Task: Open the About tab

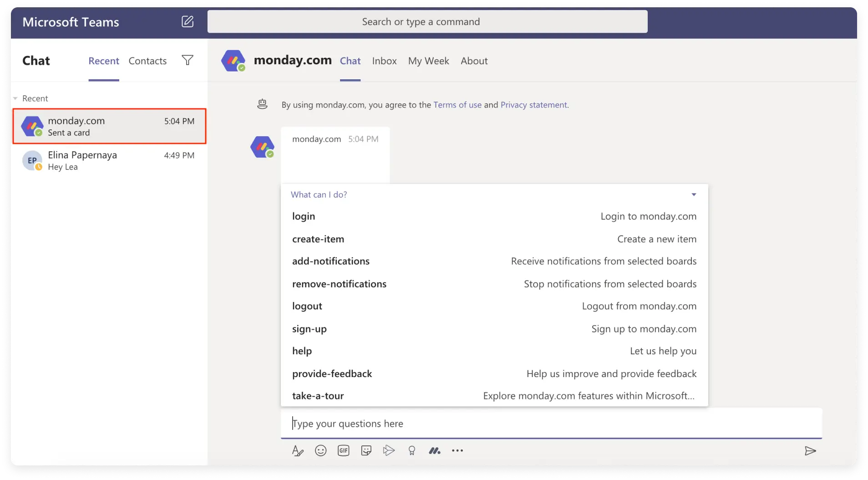Action: [474, 61]
